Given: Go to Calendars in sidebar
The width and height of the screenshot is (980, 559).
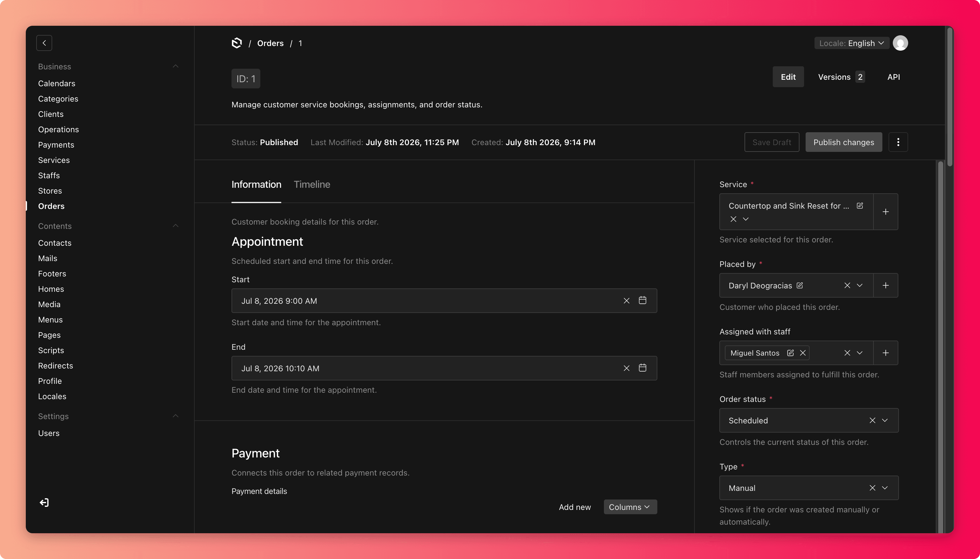Looking at the screenshot, I should tap(56, 83).
